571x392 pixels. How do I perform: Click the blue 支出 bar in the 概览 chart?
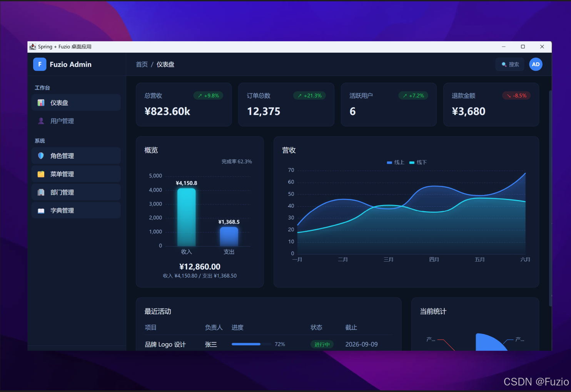pyautogui.click(x=229, y=237)
